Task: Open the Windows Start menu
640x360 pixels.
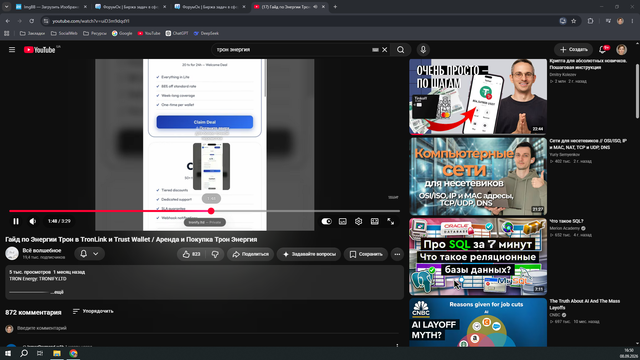Action: (8, 353)
